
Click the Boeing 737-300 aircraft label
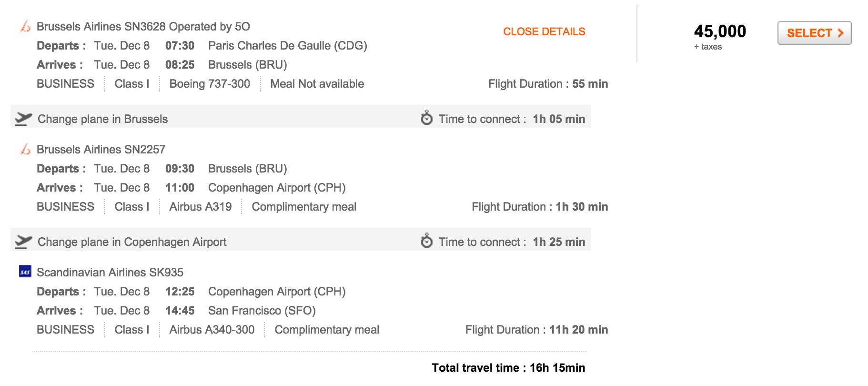[210, 84]
